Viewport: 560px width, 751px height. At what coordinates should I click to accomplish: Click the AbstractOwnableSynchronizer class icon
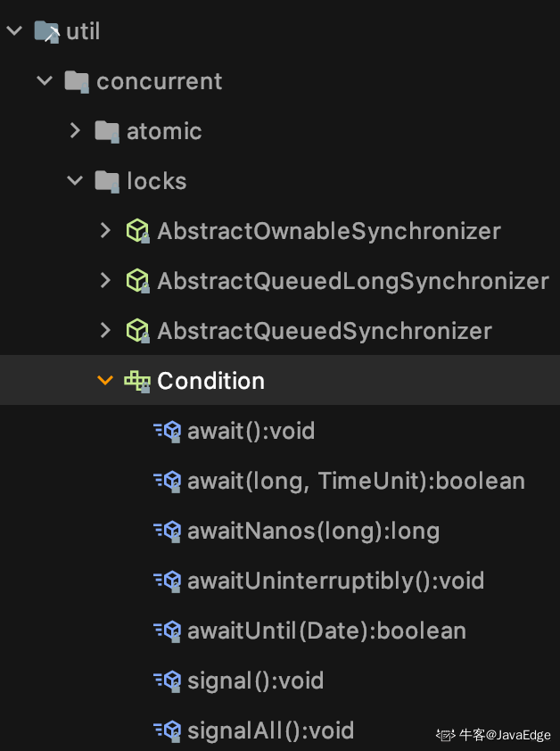tap(138, 230)
